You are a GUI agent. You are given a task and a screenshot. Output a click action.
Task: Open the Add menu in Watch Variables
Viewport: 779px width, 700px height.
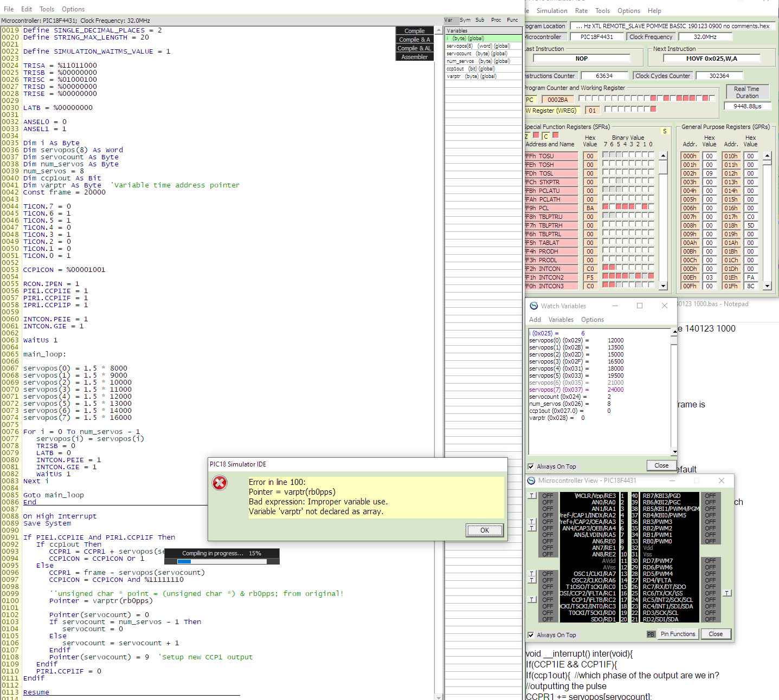click(535, 320)
